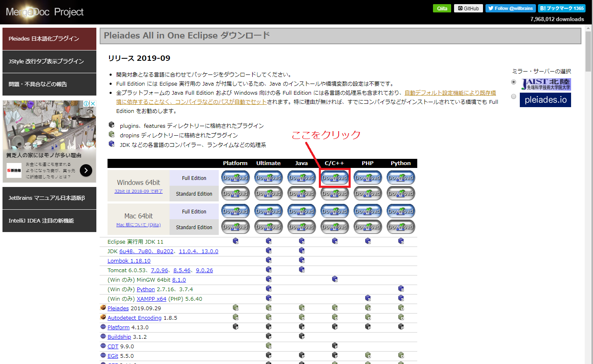
Task: Click the CDT row icon under C/C++ column
Action: pos(335,346)
